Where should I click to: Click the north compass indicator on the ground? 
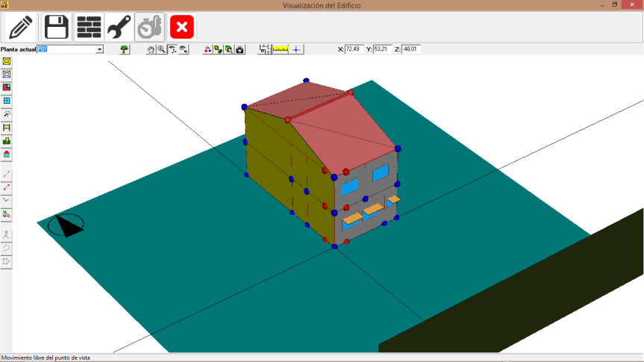(66, 225)
